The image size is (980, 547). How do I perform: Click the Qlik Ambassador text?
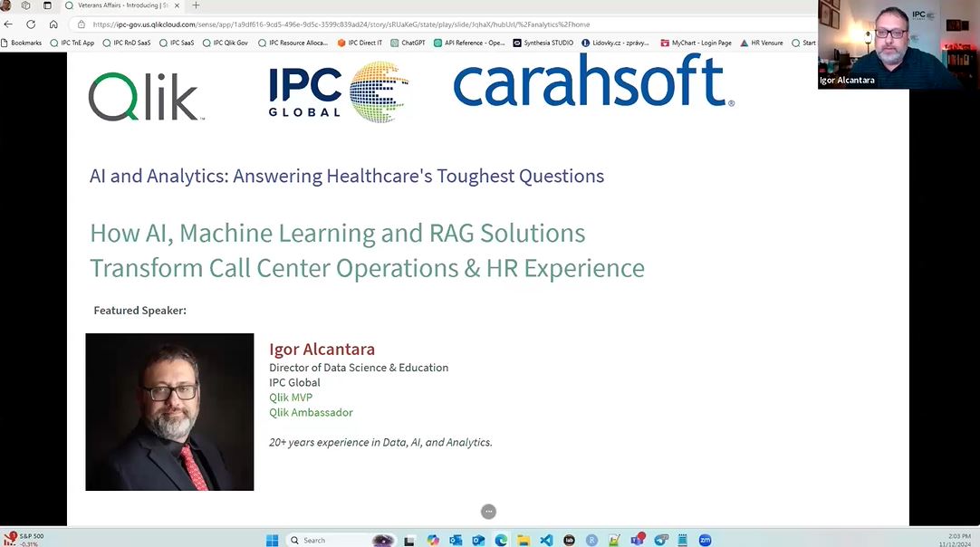coord(311,412)
